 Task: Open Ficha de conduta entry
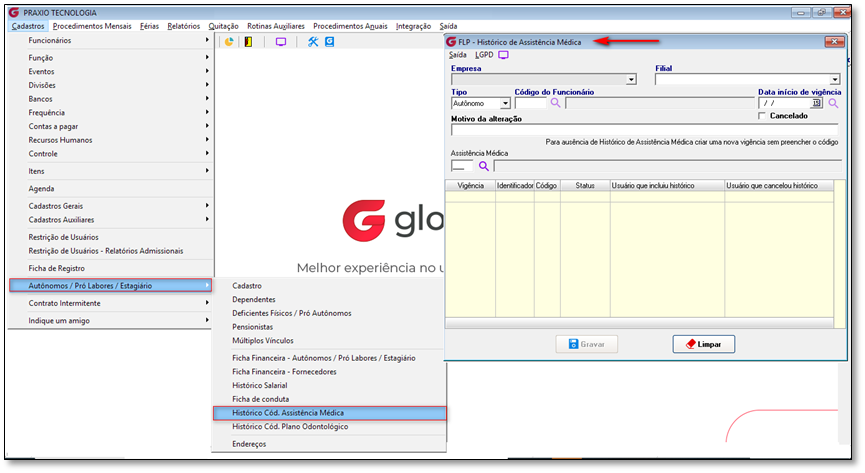pos(260,399)
